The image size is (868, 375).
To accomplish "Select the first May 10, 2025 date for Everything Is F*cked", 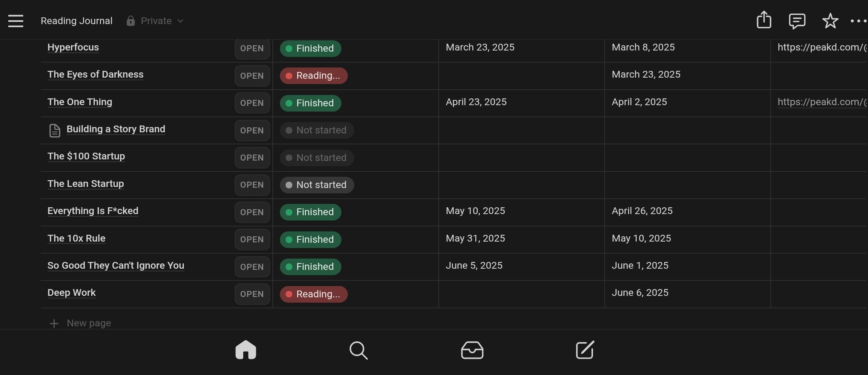I will [475, 211].
